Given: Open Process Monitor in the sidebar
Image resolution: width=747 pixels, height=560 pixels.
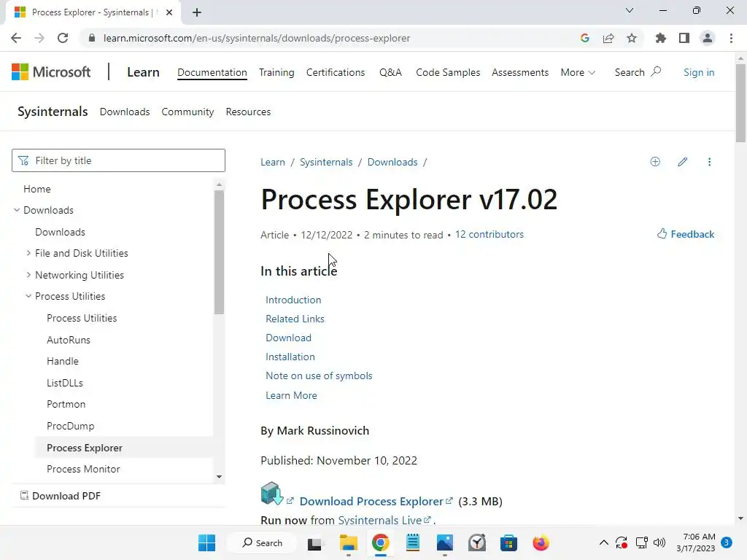Looking at the screenshot, I should [83, 469].
